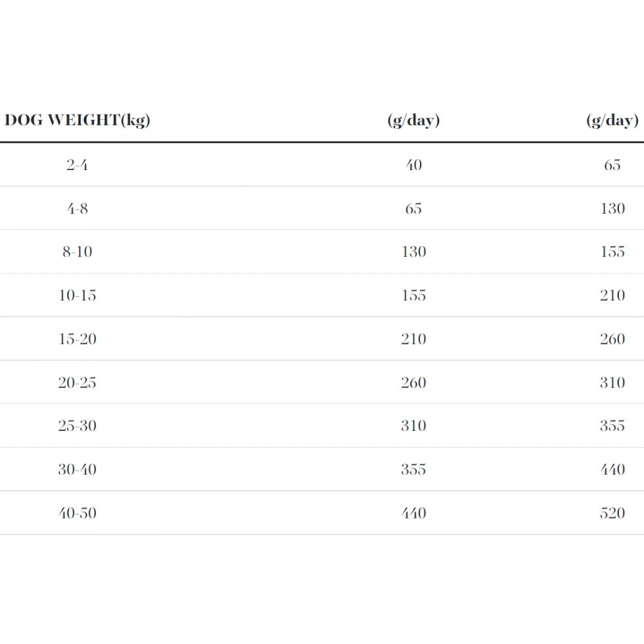The width and height of the screenshot is (644, 644).
Task: Select the 40-50 weight row cell
Action: [x=77, y=513]
